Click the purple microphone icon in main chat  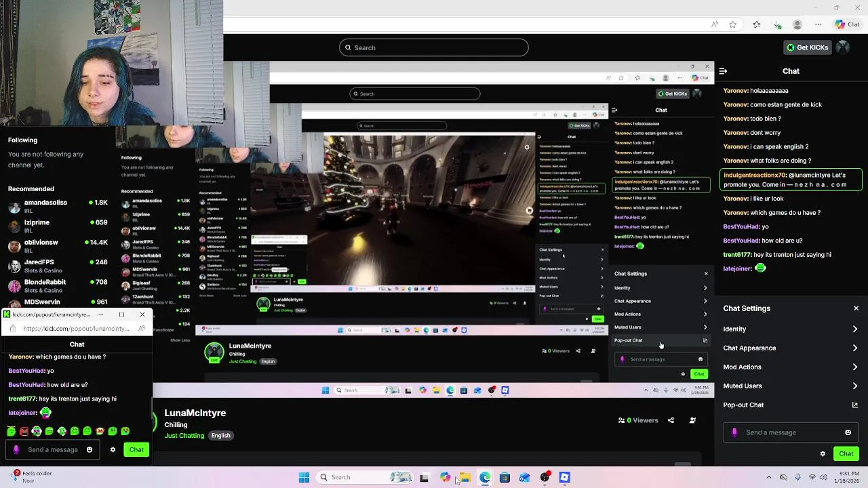coord(734,432)
